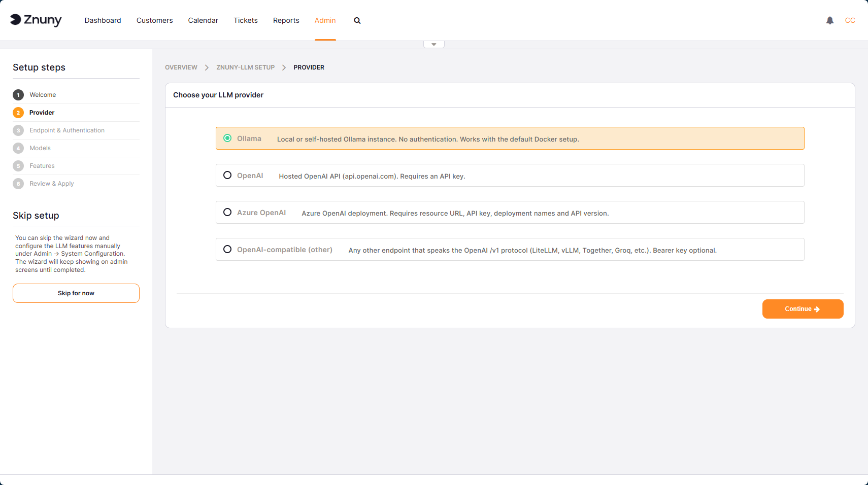Click 'Any other endpoint' description text

tap(532, 250)
